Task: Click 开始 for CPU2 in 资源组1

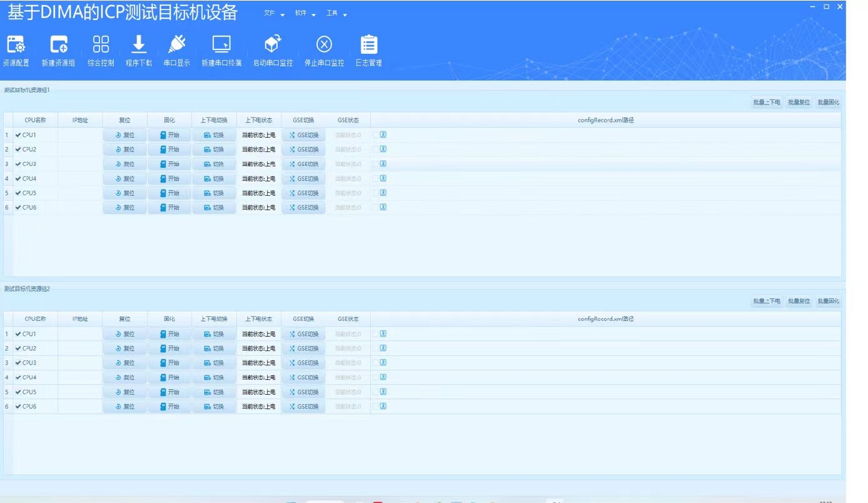Action: point(169,150)
